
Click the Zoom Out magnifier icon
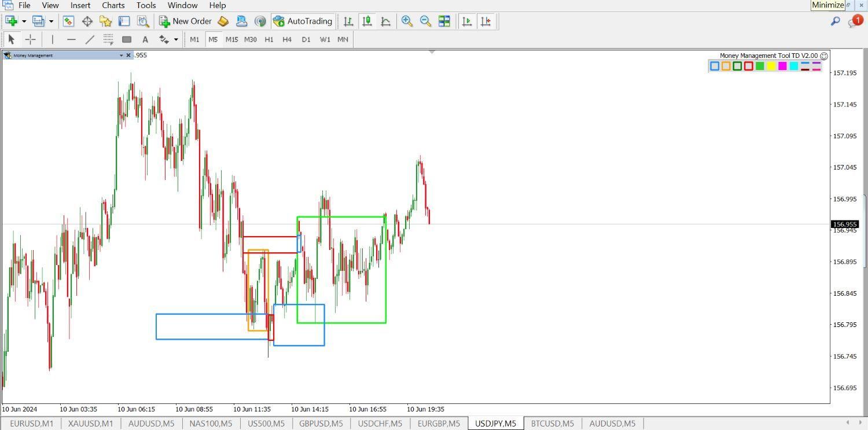(425, 21)
